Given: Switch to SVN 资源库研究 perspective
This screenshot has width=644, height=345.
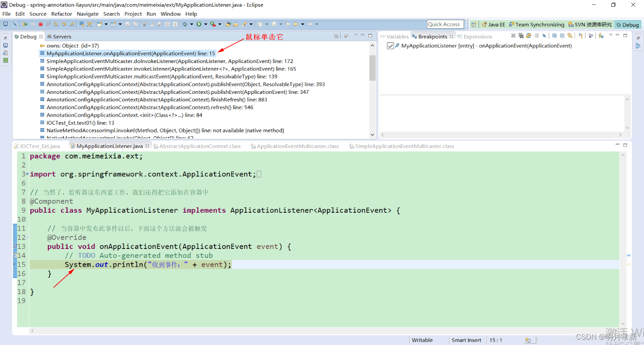Looking at the screenshot, I should click(590, 25).
